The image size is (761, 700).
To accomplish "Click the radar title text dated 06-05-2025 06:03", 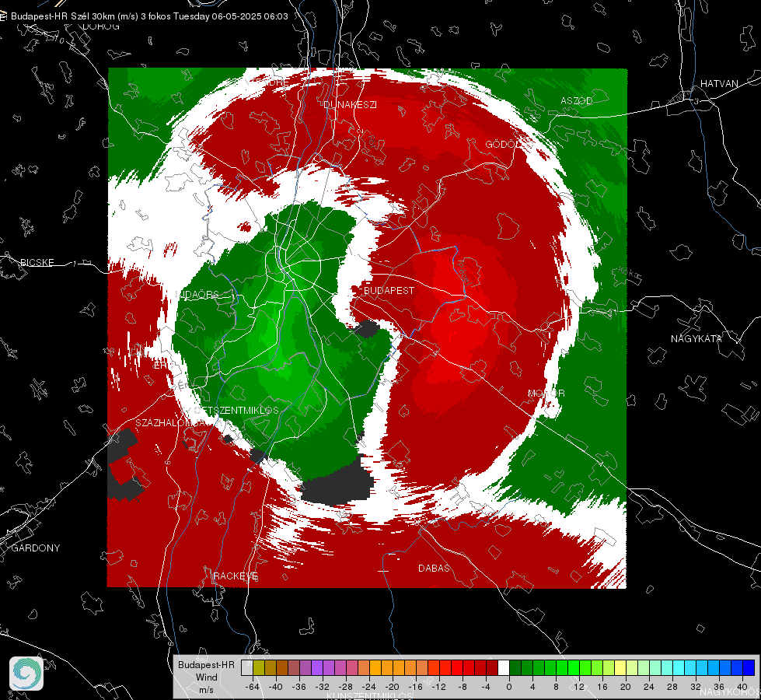I will click(149, 16).
